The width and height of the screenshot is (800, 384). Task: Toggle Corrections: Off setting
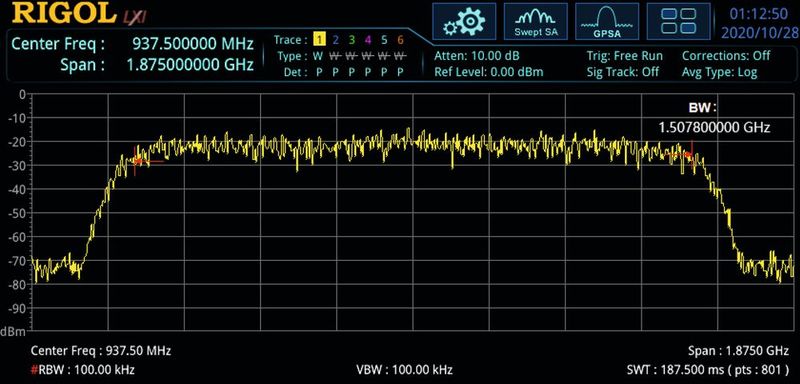coord(726,56)
